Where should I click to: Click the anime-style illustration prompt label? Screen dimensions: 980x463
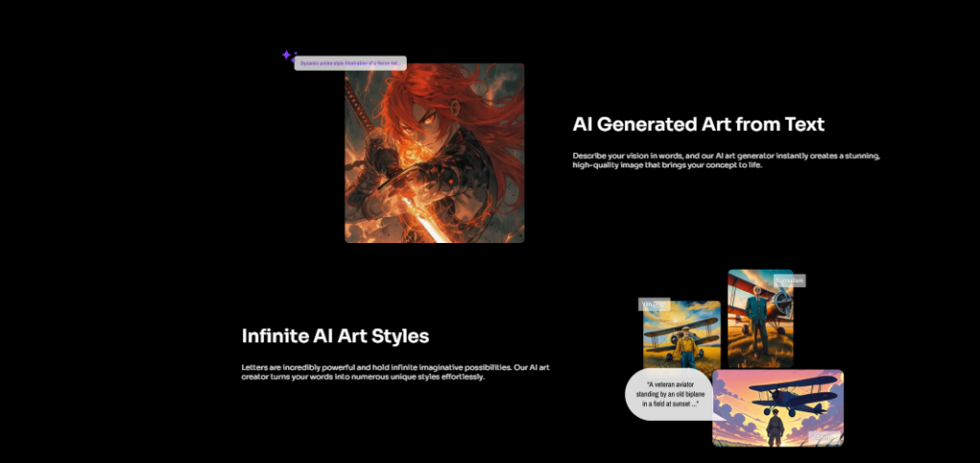pyautogui.click(x=350, y=63)
